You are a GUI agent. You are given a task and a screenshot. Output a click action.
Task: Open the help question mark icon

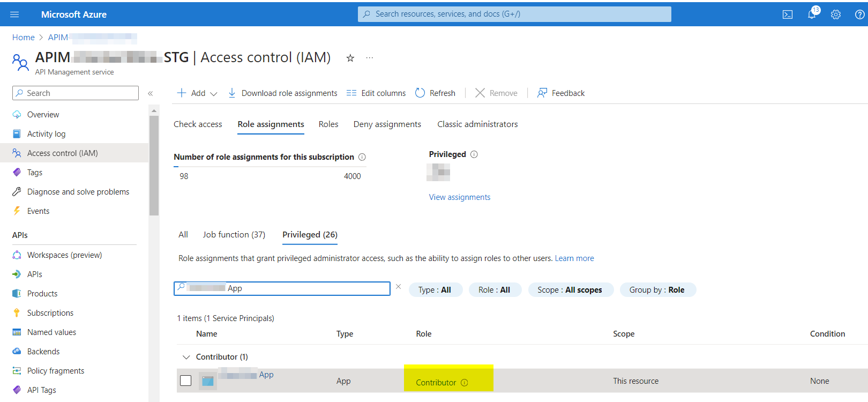coord(859,14)
